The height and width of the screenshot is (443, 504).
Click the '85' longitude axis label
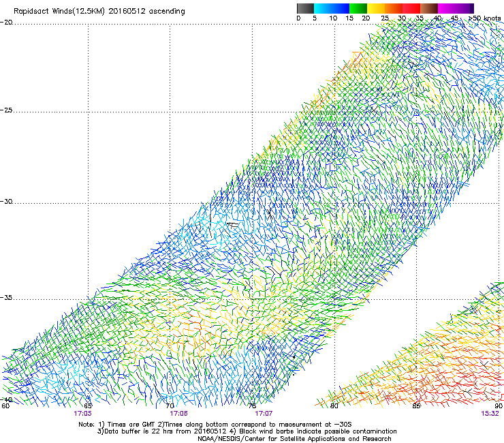tap(416, 406)
